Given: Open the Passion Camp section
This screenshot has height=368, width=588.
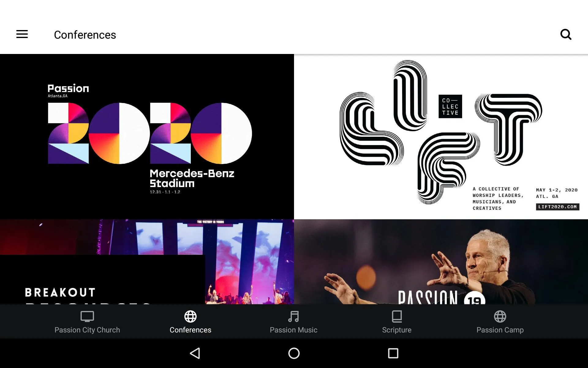Looking at the screenshot, I should click(500, 321).
